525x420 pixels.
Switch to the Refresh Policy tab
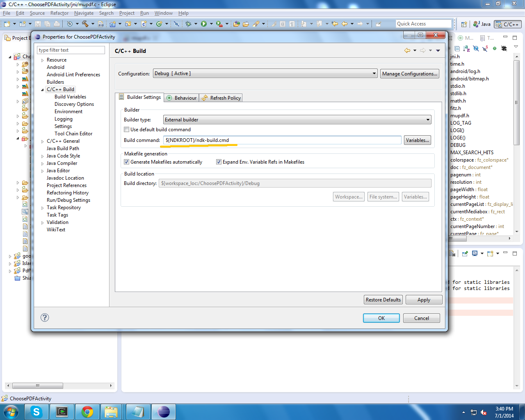pyautogui.click(x=221, y=98)
